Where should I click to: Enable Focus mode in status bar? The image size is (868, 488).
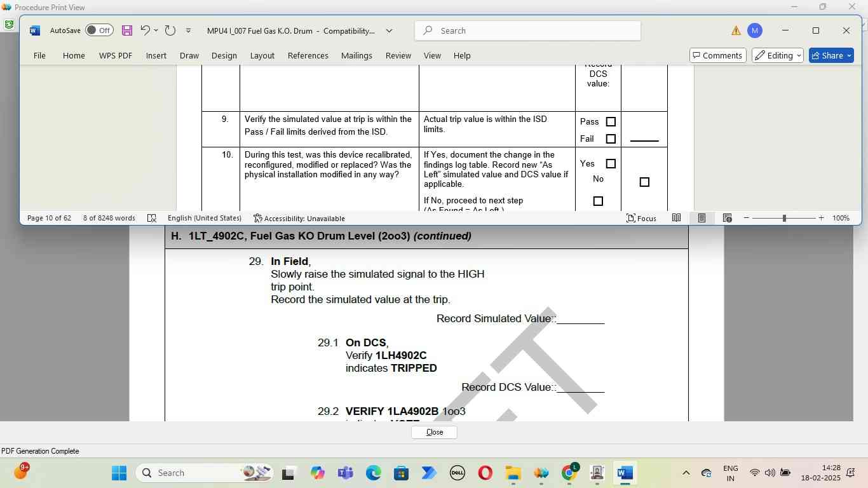coord(641,218)
